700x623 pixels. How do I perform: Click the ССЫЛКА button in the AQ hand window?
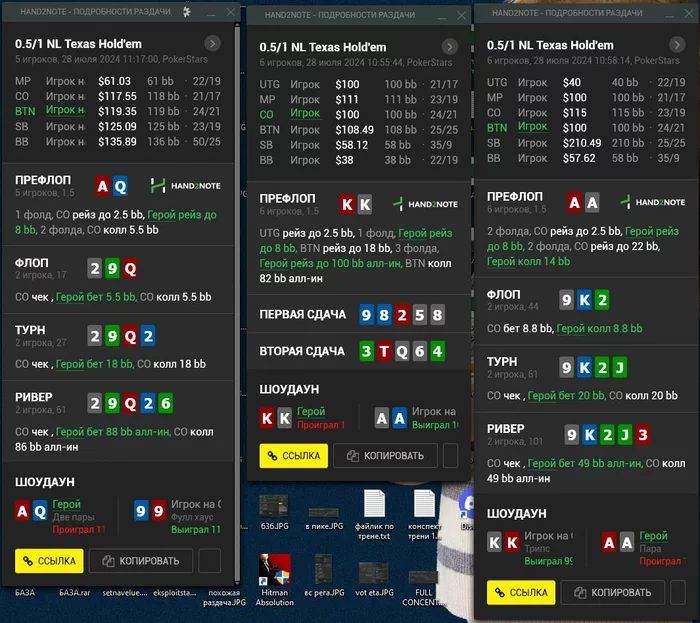click(x=49, y=561)
